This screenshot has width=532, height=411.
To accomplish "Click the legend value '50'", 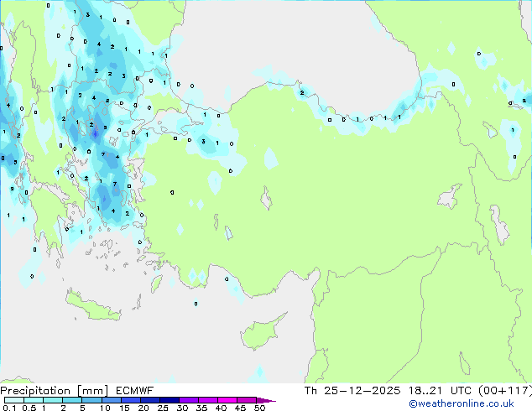I will 259,408.
